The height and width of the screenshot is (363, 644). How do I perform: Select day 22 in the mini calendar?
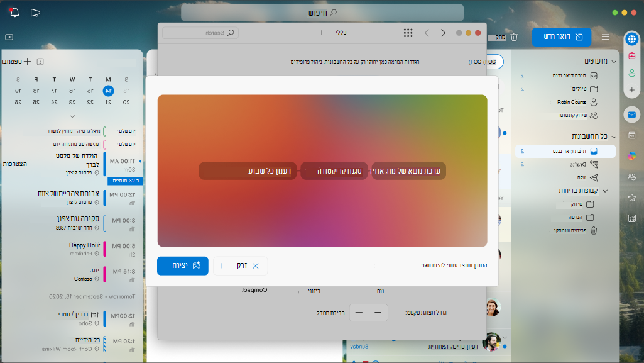click(x=90, y=103)
